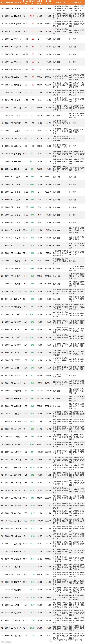Image resolution: width=85 pixels, height=644 pixels.
Task: Select the 特宝生物 stock name cell
Action: [x=18, y=590]
